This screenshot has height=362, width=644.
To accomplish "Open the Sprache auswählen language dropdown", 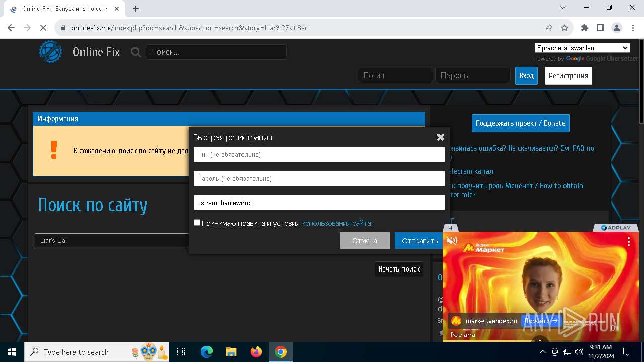I will 583,48.
